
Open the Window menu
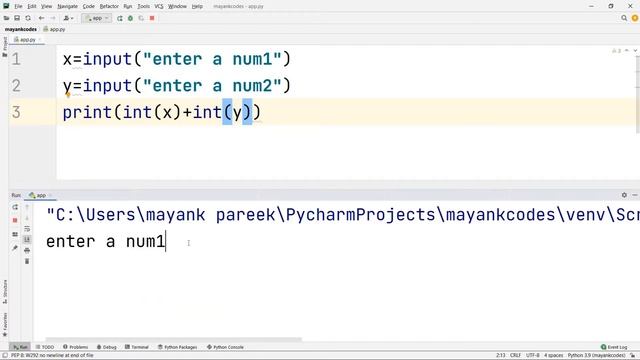click(x=177, y=6)
